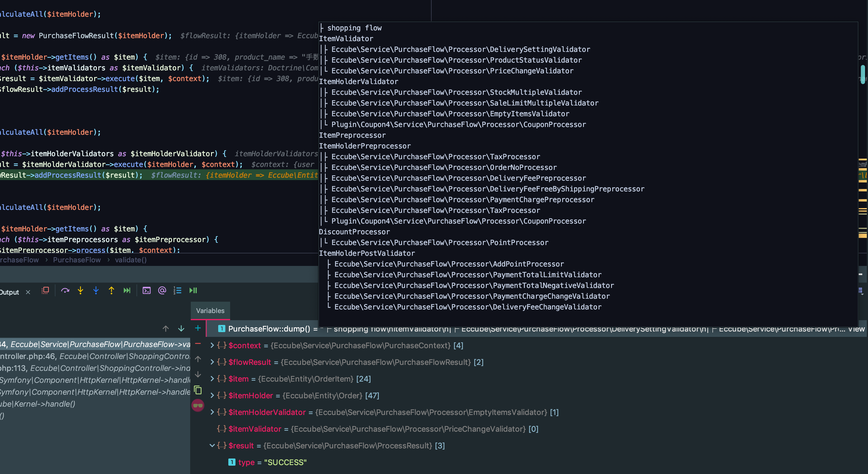868x474 pixels.
Task: Select the php:113 ShoppingController->index frame
Action: (95, 368)
